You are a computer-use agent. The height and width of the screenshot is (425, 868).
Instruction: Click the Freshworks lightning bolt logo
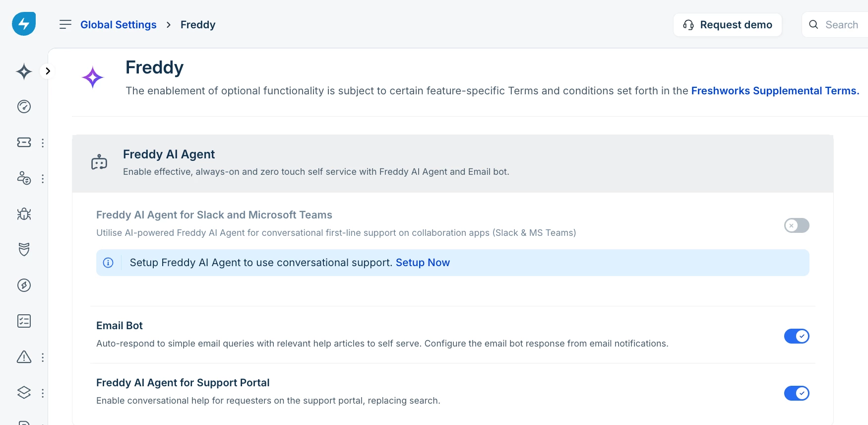24,24
